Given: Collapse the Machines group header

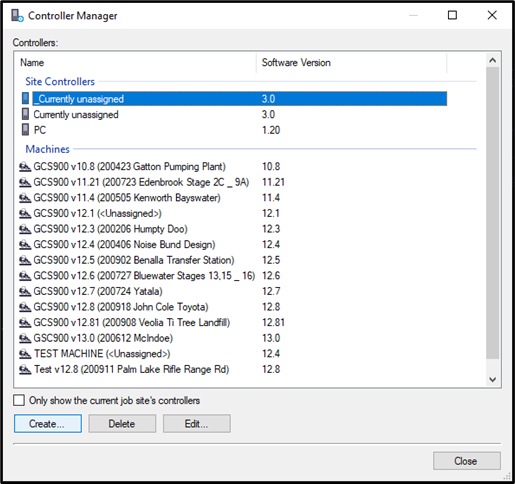Looking at the screenshot, I should [x=47, y=149].
